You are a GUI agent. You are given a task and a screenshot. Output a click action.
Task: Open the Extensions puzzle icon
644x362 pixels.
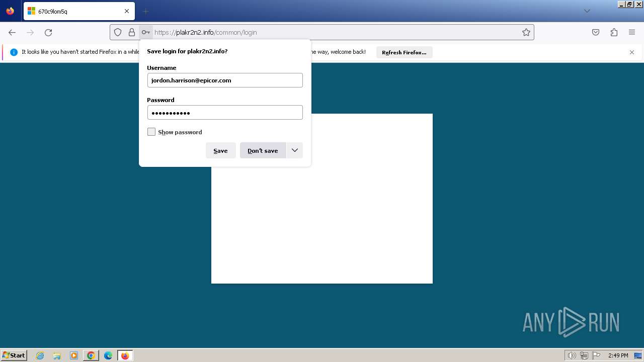[x=614, y=32]
